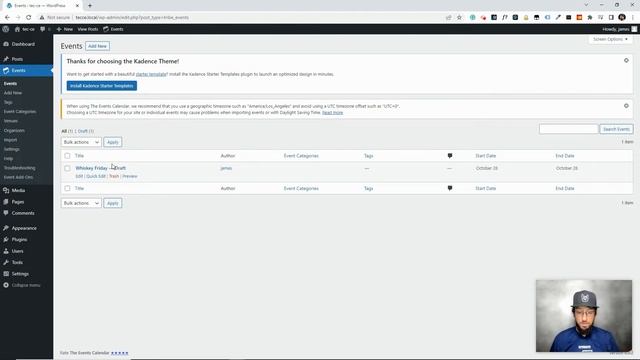Tick the select-all checkbox in table header
Screen dimensions: 640x360
click(x=67, y=156)
